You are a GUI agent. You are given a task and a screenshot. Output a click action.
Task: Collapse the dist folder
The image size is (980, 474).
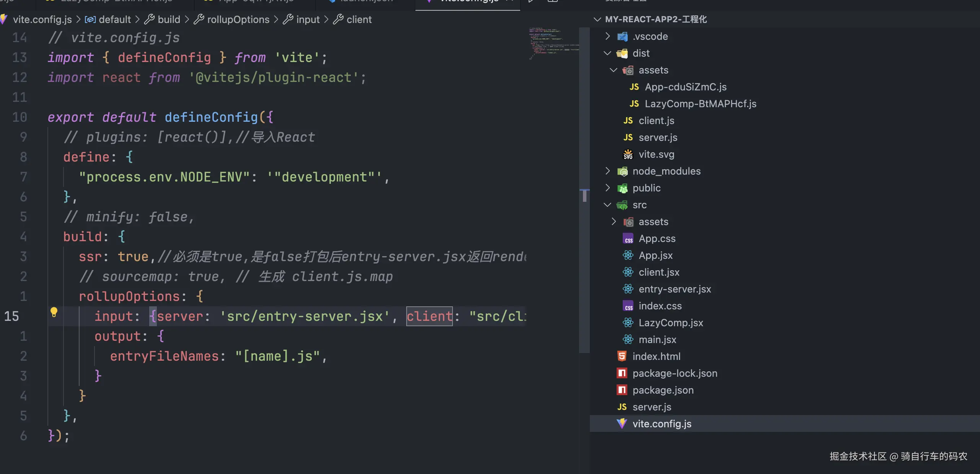point(607,53)
